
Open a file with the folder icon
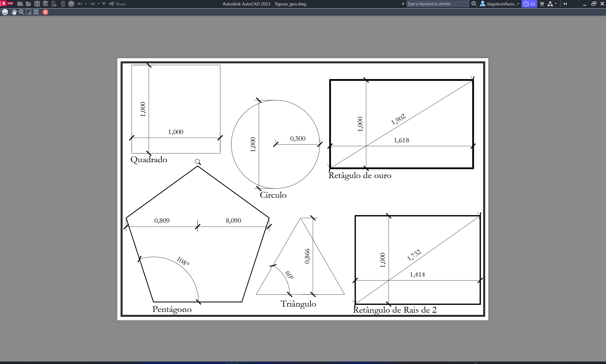(28, 4)
